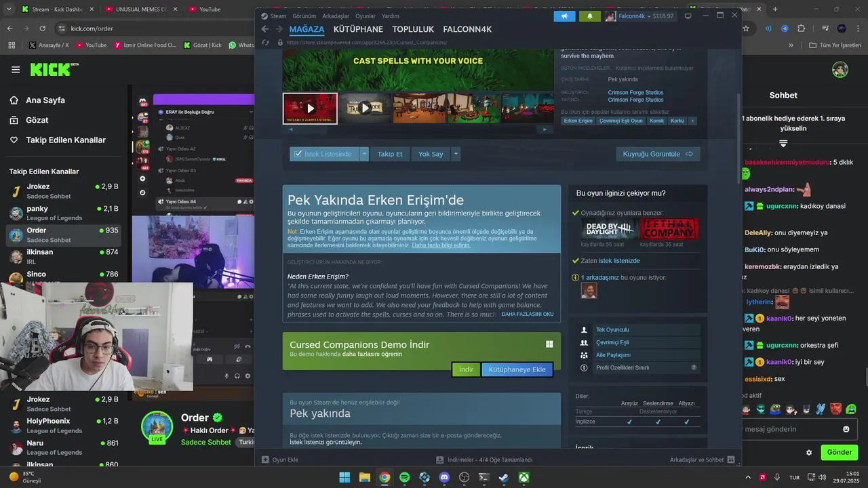Screen dimensions: 868x488
Task: Select the tavern interior screenshot thumbnail
Action: tap(419, 108)
